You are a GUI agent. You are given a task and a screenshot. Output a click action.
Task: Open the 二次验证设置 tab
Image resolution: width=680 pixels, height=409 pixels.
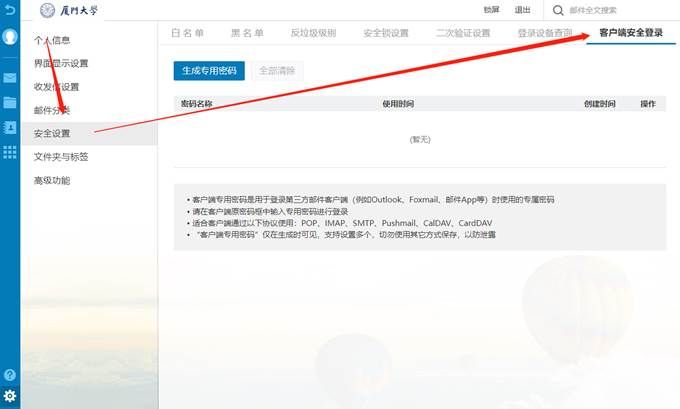(463, 33)
